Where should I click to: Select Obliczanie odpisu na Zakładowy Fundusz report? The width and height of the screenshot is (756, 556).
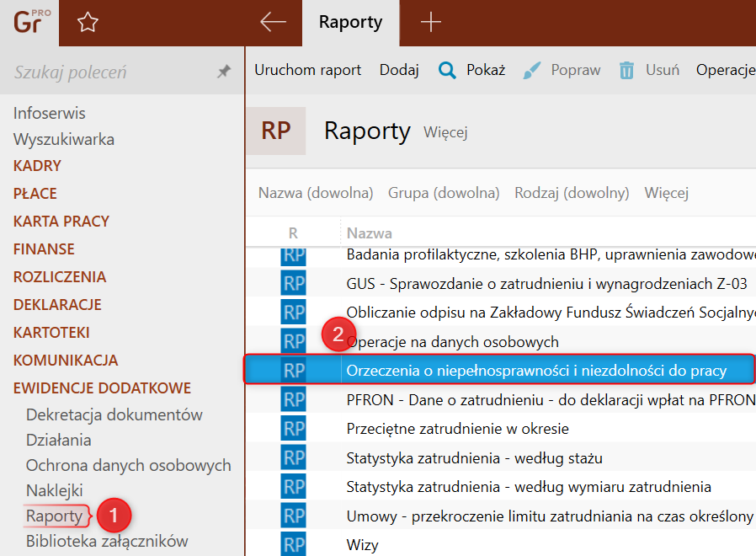551,313
